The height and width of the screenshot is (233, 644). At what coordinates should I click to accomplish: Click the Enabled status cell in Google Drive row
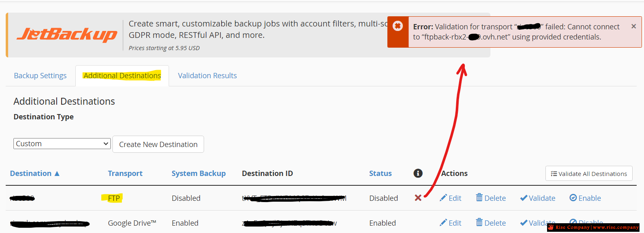pos(382,223)
